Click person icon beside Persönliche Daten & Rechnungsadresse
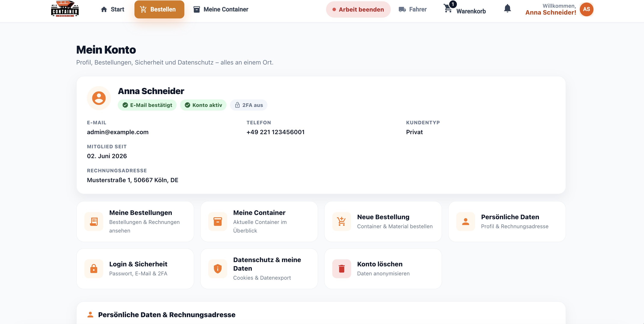The image size is (644, 324). (90, 315)
